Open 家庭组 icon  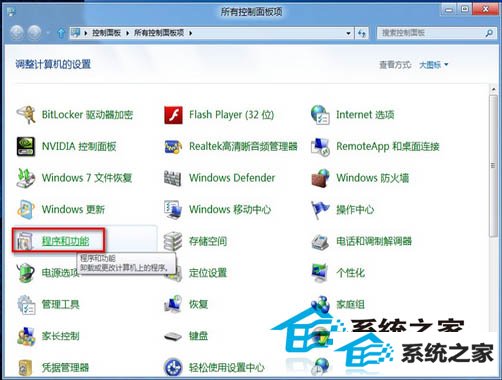click(x=320, y=304)
